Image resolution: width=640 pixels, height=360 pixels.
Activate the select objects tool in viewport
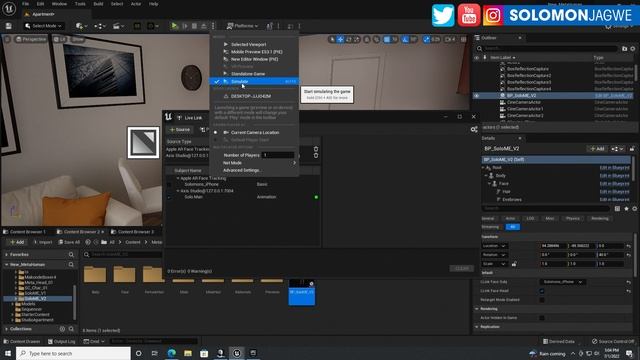(332, 39)
